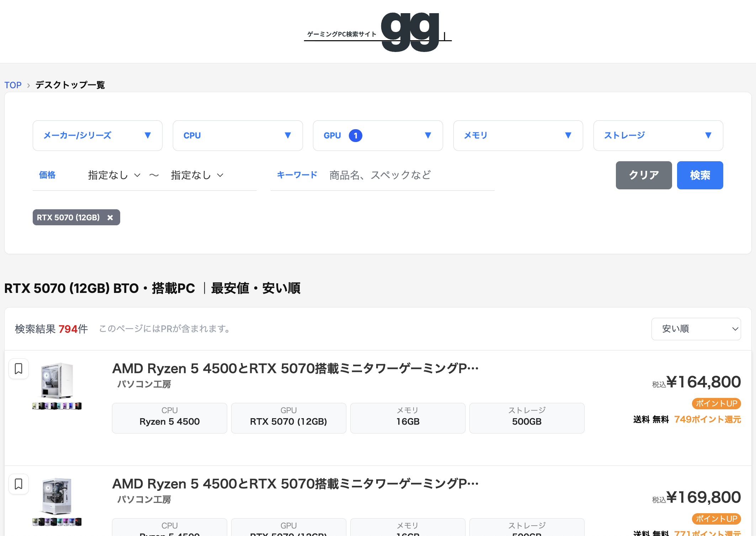
Task: Remove the RTX 5070 (12GB) filter tag
Action: (110, 217)
